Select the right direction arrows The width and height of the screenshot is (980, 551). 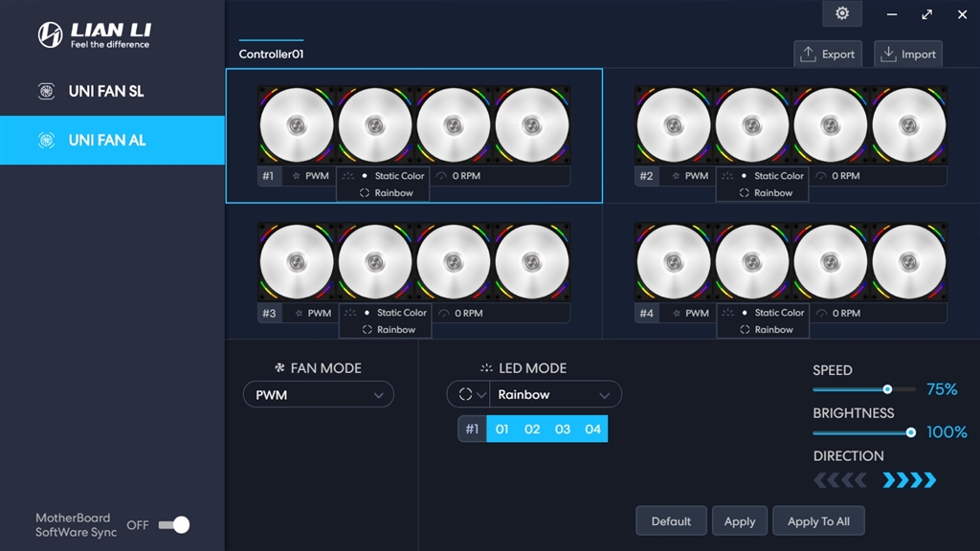tap(909, 480)
